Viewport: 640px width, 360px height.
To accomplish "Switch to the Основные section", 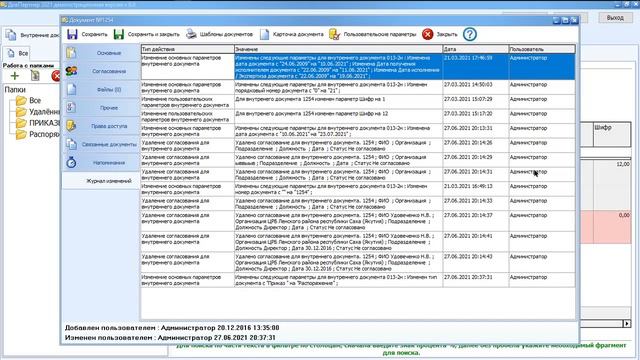I will [x=101, y=53].
